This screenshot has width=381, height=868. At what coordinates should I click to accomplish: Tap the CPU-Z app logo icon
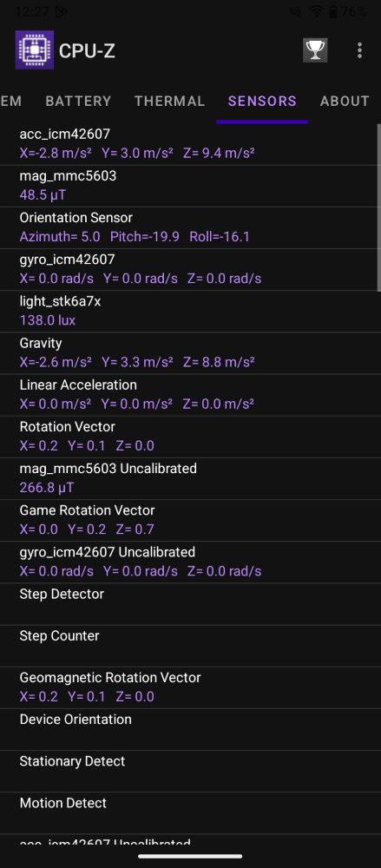pos(35,49)
